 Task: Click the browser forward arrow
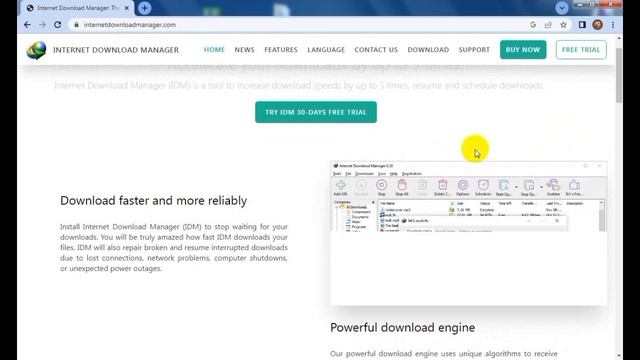(42, 25)
